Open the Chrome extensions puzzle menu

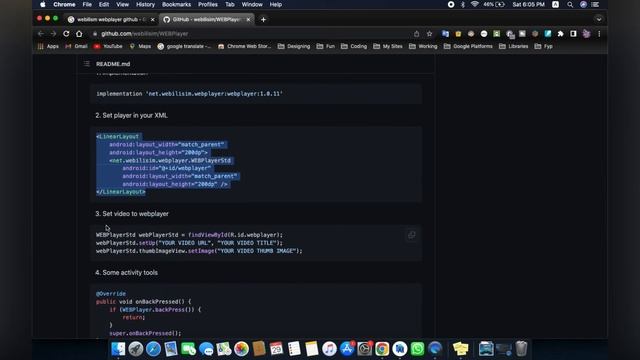560,34
